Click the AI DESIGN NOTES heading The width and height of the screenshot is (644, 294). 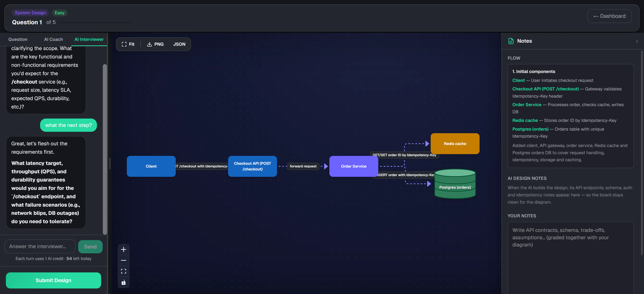click(527, 178)
